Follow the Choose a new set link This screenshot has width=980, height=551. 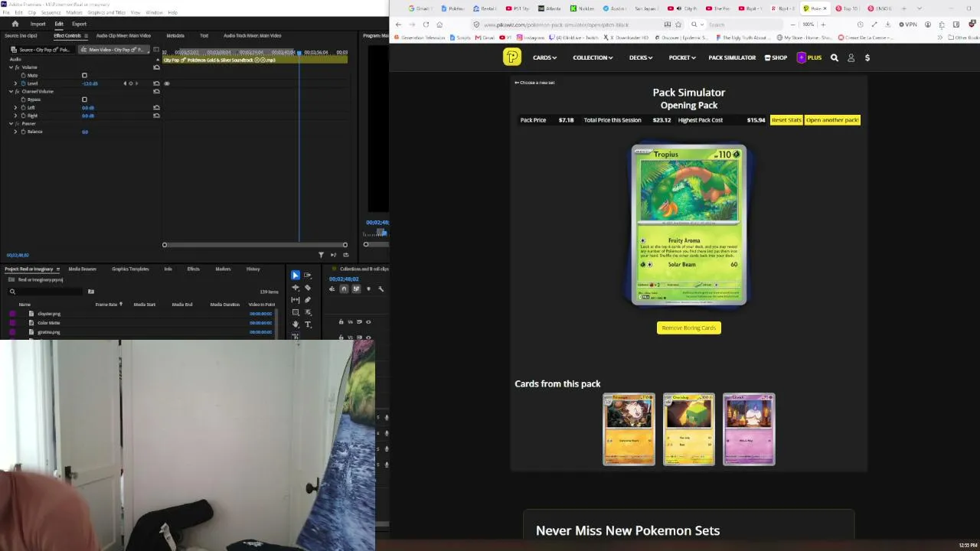(x=534, y=83)
